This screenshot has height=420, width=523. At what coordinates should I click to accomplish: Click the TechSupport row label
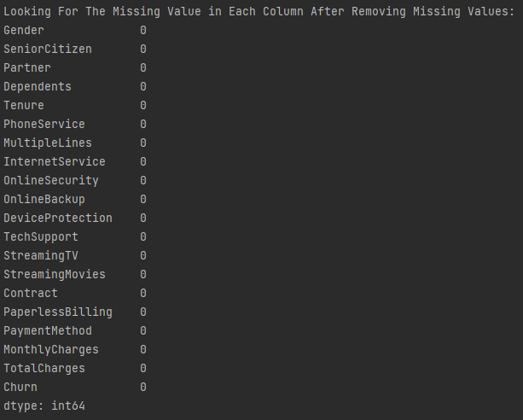[41, 237]
